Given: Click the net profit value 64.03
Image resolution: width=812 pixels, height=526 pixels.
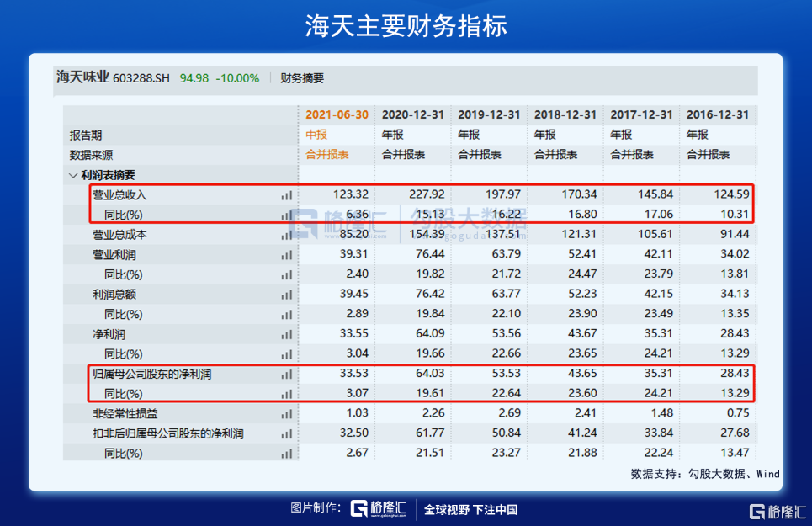Looking at the screenshot, I should tap(430, 374).
